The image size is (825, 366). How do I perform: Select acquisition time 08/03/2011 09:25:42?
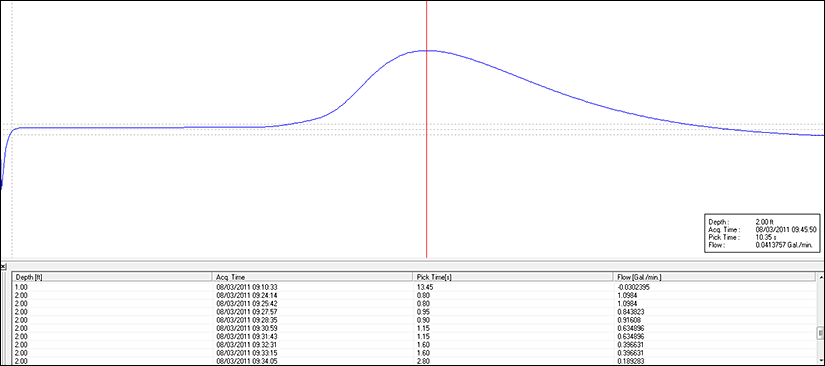coord(247,303)
